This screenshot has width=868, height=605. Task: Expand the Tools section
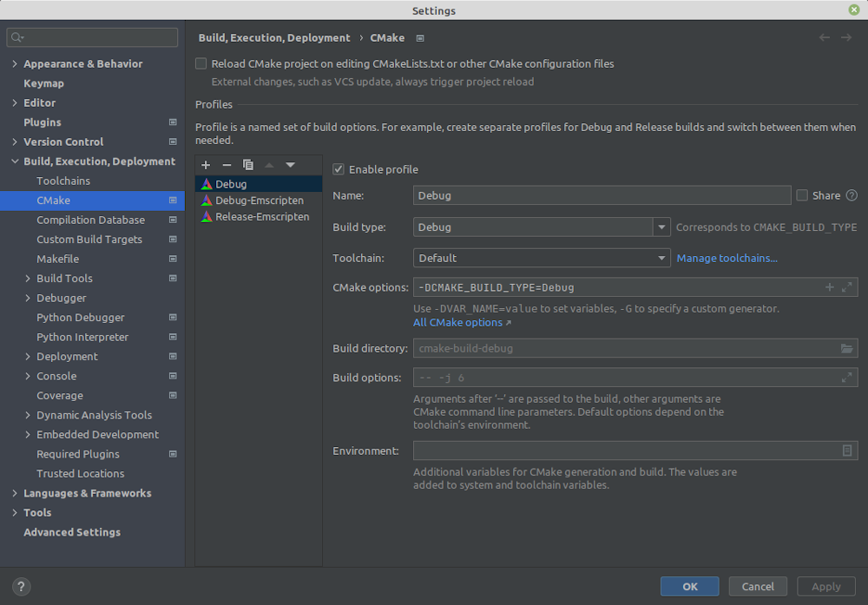15,513
